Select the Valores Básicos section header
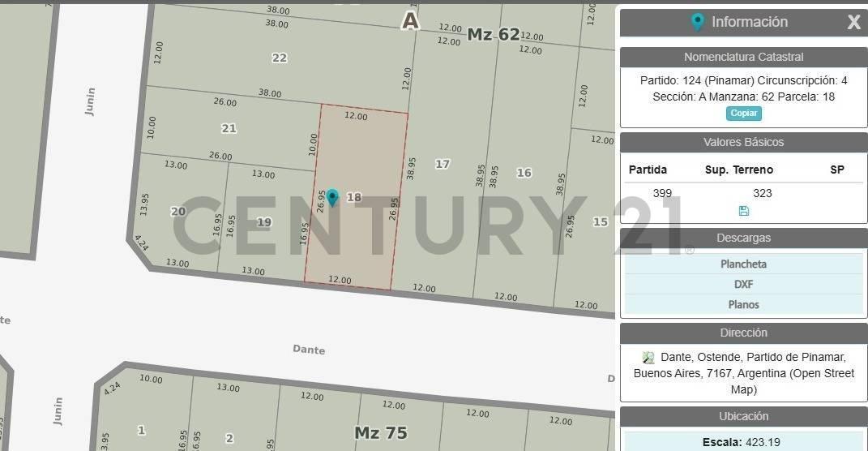This screenshot has width=868, height=451. pos(743,143)
